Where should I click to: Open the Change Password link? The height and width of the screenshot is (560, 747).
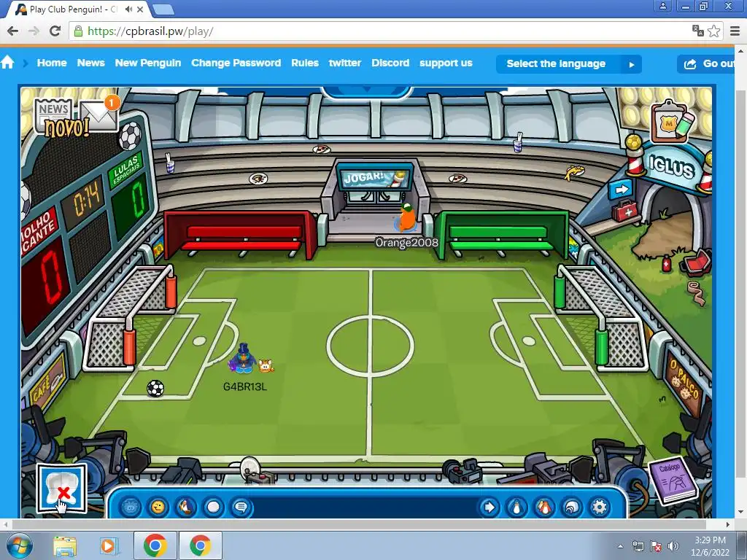pyautogui.click(x=236, y=63)
